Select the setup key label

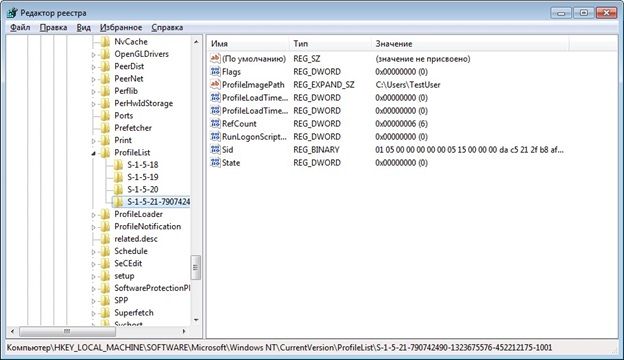click(x=124, y=276)
